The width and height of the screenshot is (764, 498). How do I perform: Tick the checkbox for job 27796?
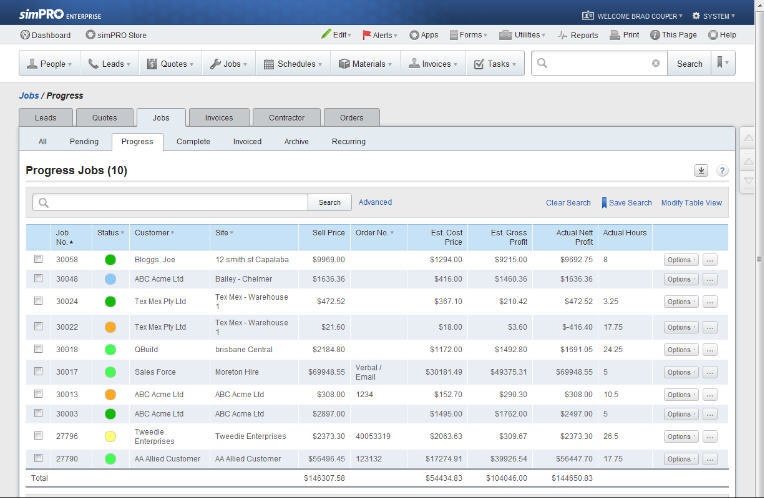click(38, 436)
